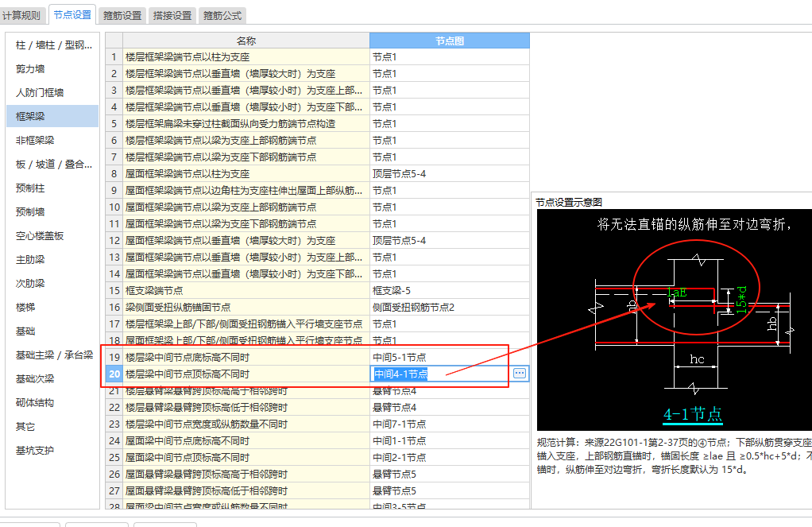Click the 节点图 column header
Image resolution: width=812 pixels, height=527 pixels.
450,41
